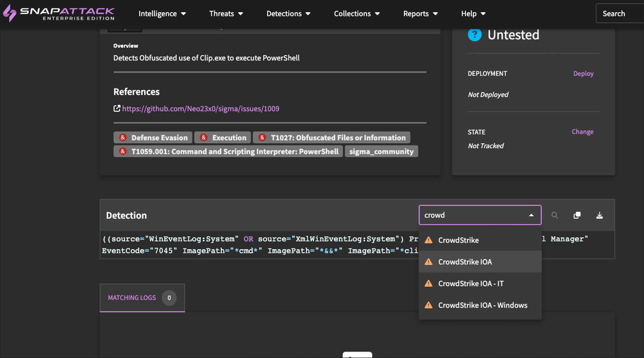Click the Defense Evasion tag
644x358 pixels.
153,138
